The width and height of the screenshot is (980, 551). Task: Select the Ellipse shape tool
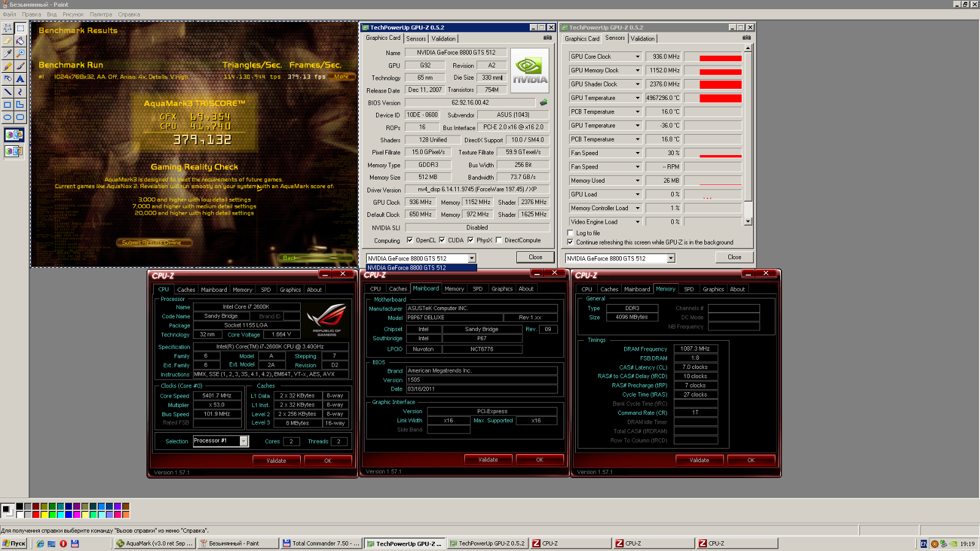pos(7,116)
